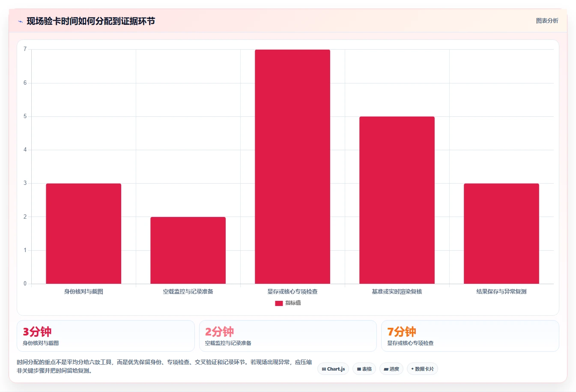The image size is (576, 392).
Task: Toggle the 指标值 legend swatch
Action: click(279, 303)
